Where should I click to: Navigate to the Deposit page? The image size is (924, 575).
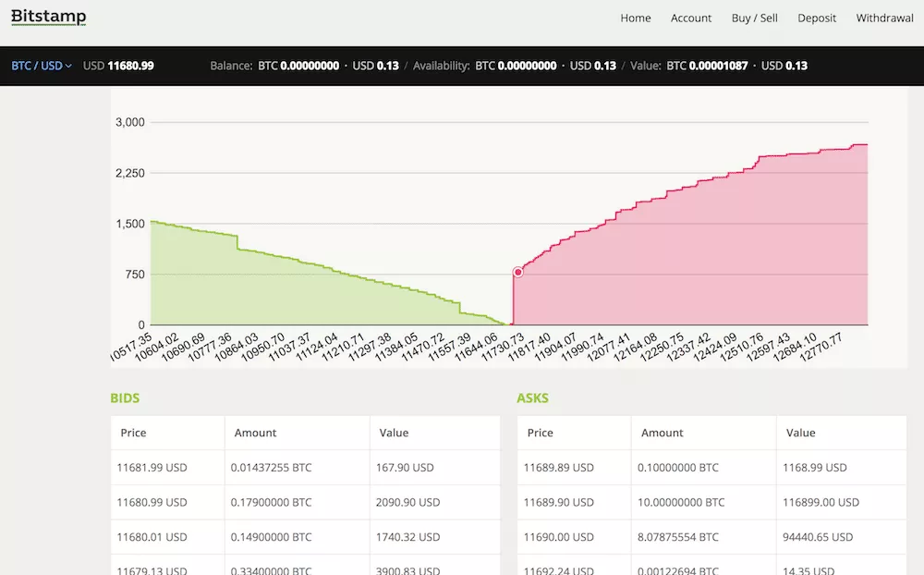[817, 18]
